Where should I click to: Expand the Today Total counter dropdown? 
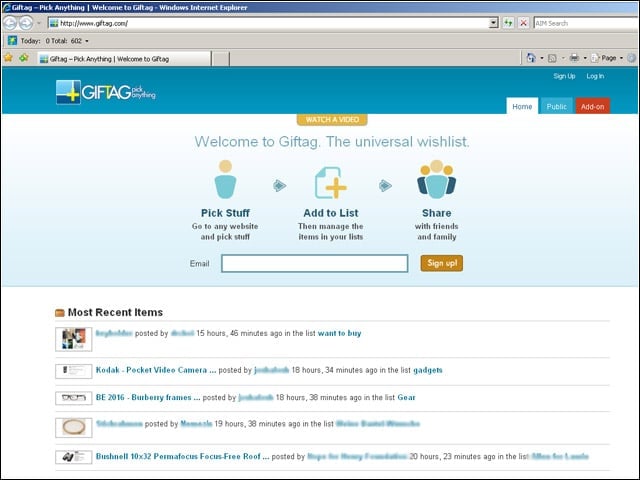click(87, 41)
